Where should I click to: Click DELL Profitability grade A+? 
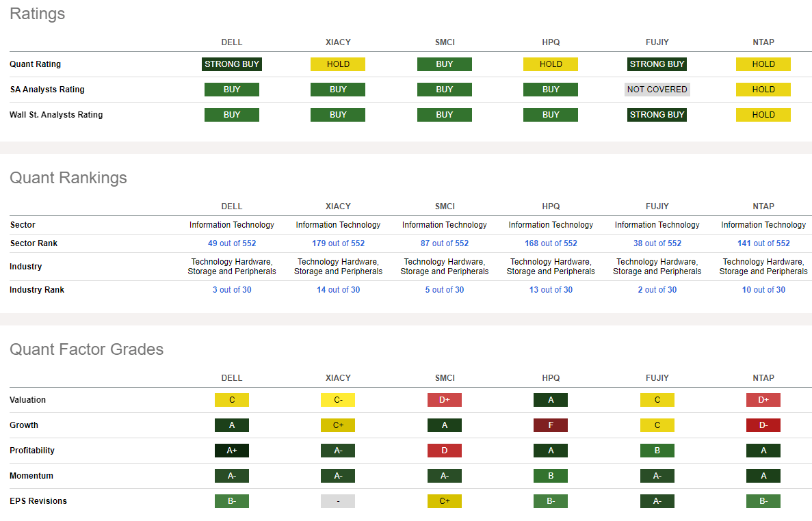pos(231,451)
